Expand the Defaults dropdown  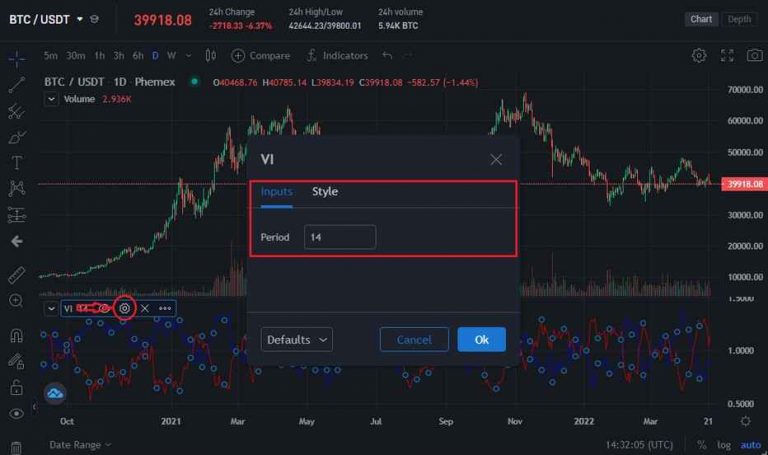pos(297,340)
